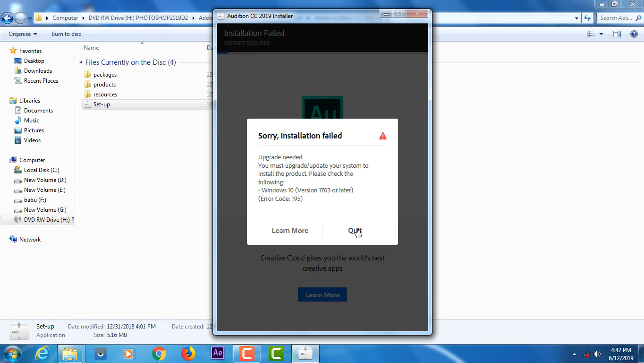The width and height of the screenshot is (644, 363).
Task: Open Explorer help icon
Action: click(634, 34)
